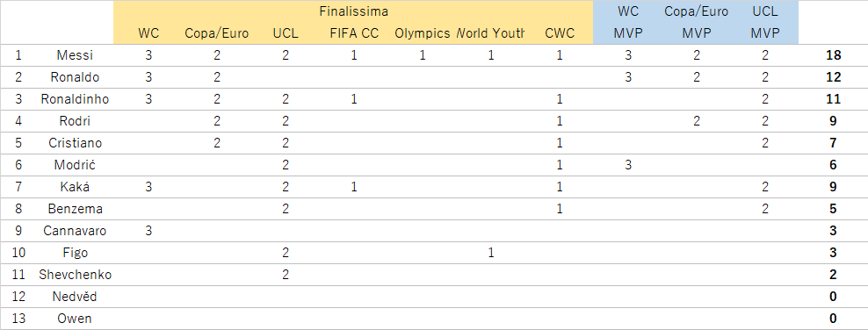Click the Owen name cell
This screenshot has height=330, width=868.
[x=75, y=319]
